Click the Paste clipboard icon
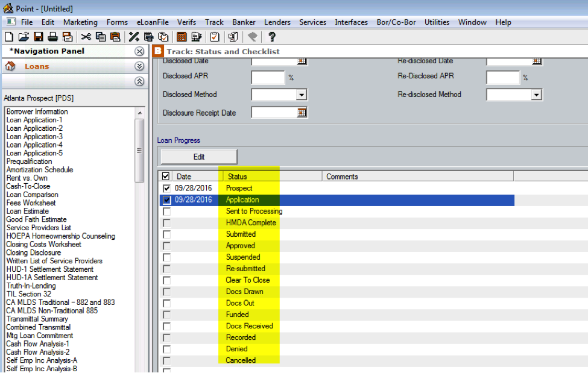Screen dimensions: 588x373 coord(115,37)
